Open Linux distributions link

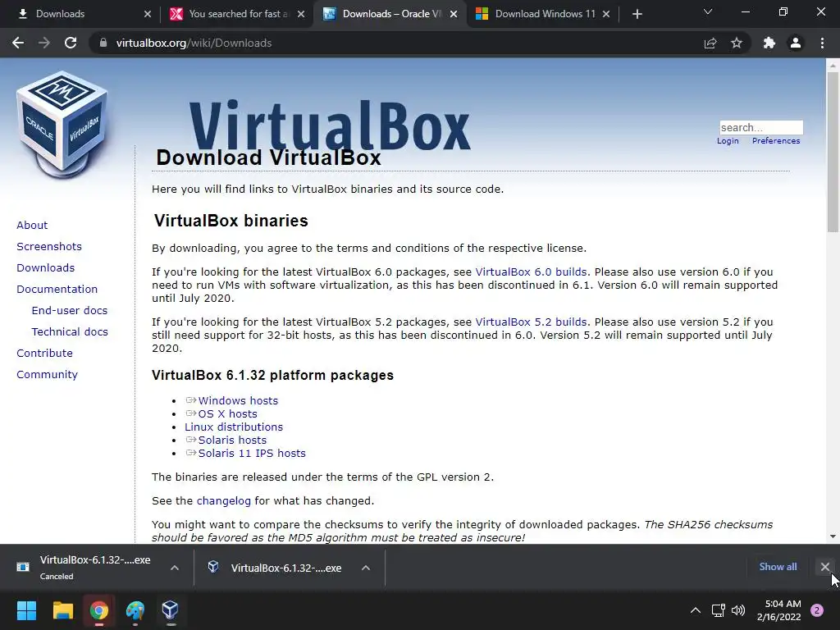click(234, 427)
